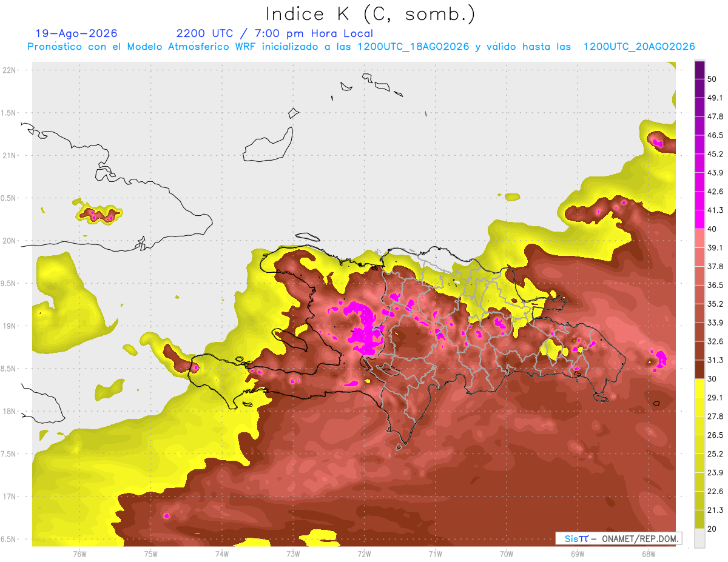Click the legend value "25.2"
Image resolution: width=728 pixels, height=562 pixels.
point(715,454)
